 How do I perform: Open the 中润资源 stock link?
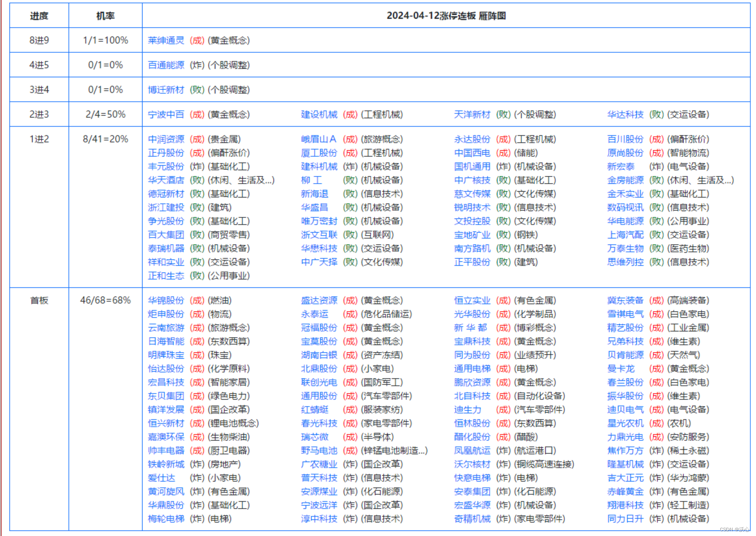[x=166, y=139]
